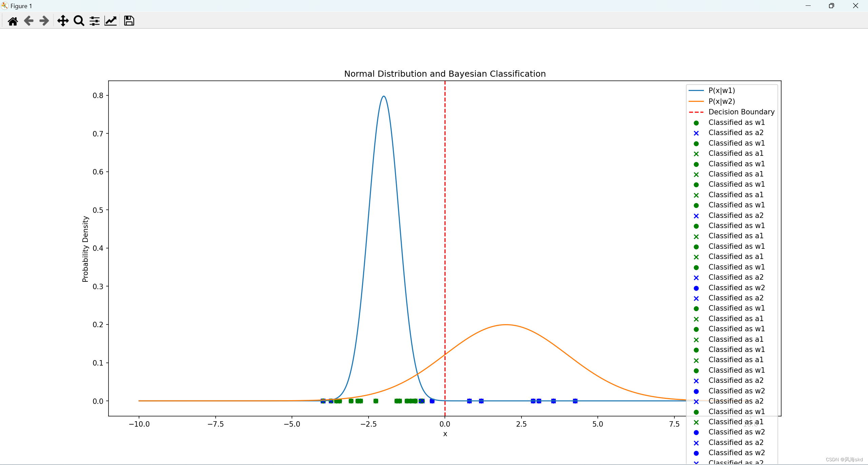Click the first Classified as w1 legend entry
868x465 pixels.
click(736, 123)
